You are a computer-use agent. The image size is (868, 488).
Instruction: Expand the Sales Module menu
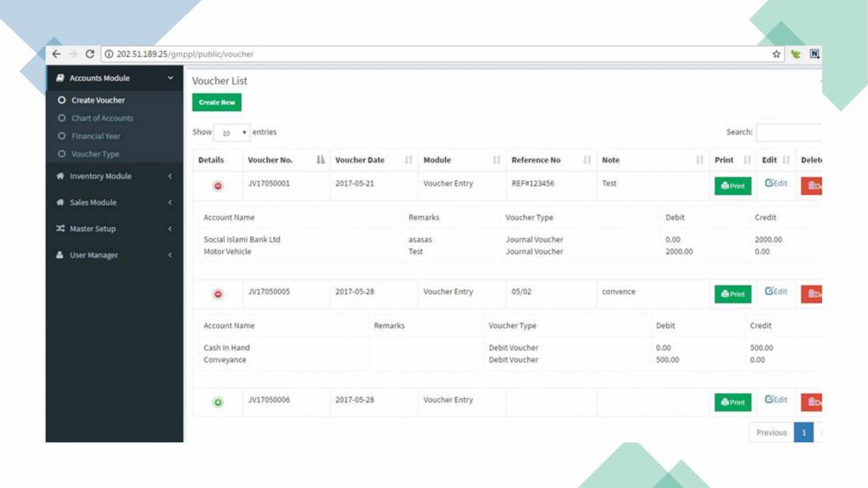(114, 202)
